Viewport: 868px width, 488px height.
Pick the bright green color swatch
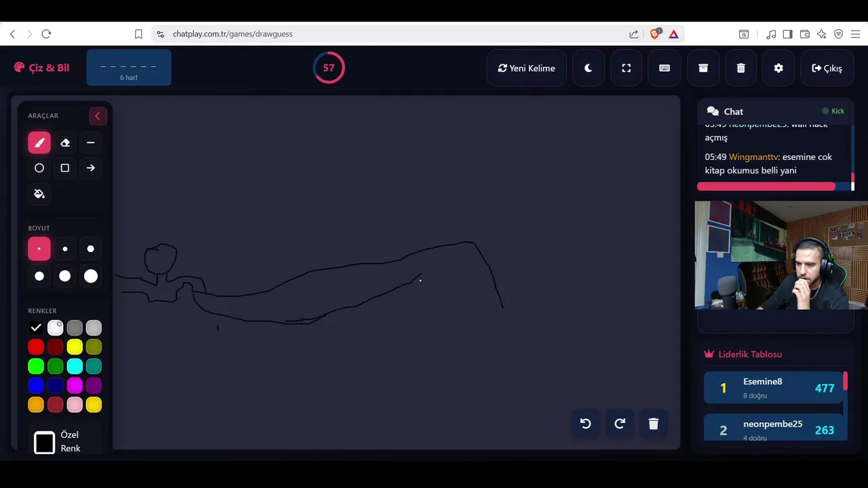36,367
